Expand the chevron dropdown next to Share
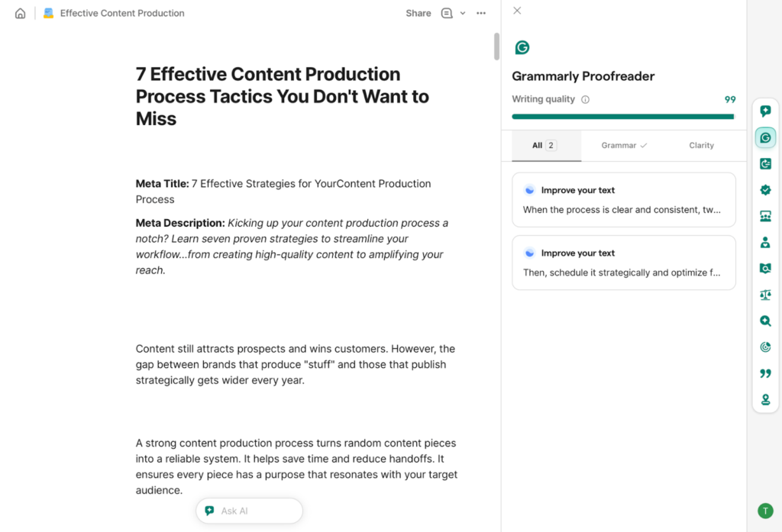 (464, 13)
